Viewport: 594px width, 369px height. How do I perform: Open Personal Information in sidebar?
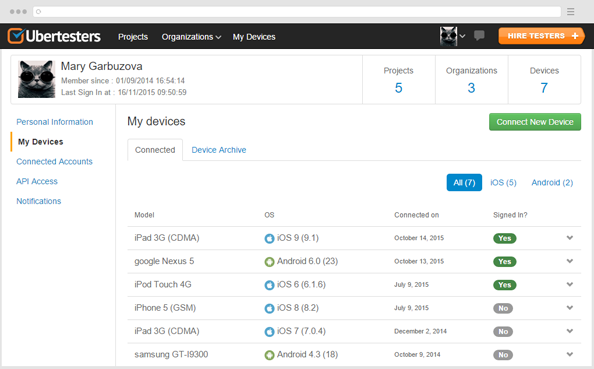click(55, 122)
